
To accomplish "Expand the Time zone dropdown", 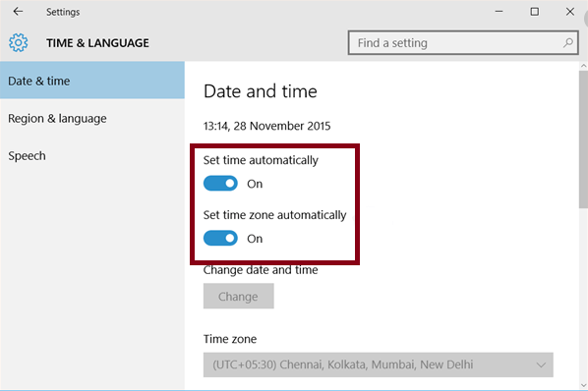I will (x=378, y=364).
